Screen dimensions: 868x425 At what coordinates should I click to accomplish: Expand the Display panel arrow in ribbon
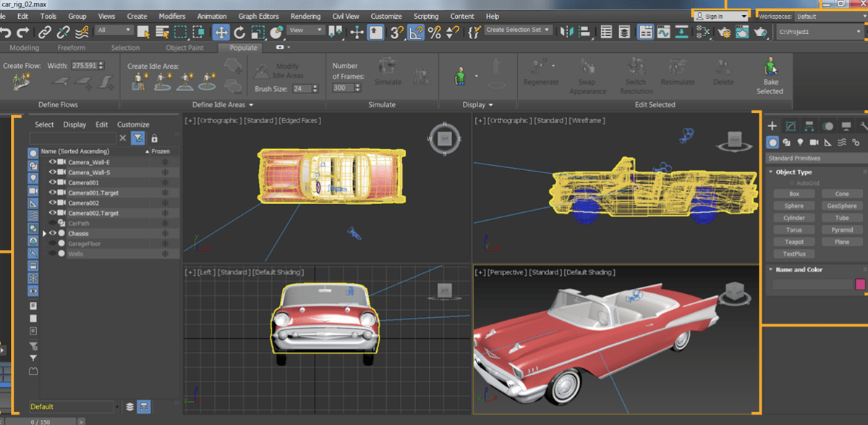pyautogui.click(x=491, y=105)
